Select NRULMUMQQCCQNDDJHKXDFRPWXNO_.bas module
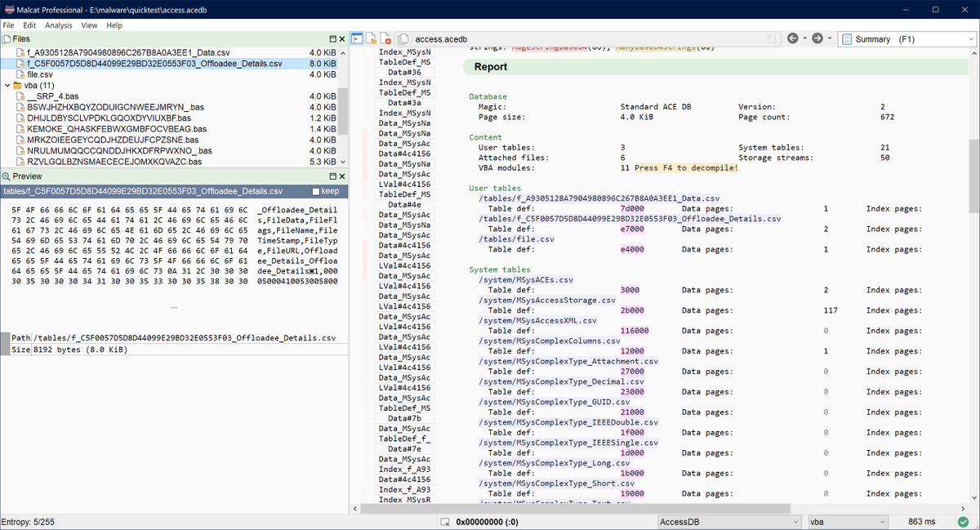Screen dimensions: 980x530 coord(169,151)
